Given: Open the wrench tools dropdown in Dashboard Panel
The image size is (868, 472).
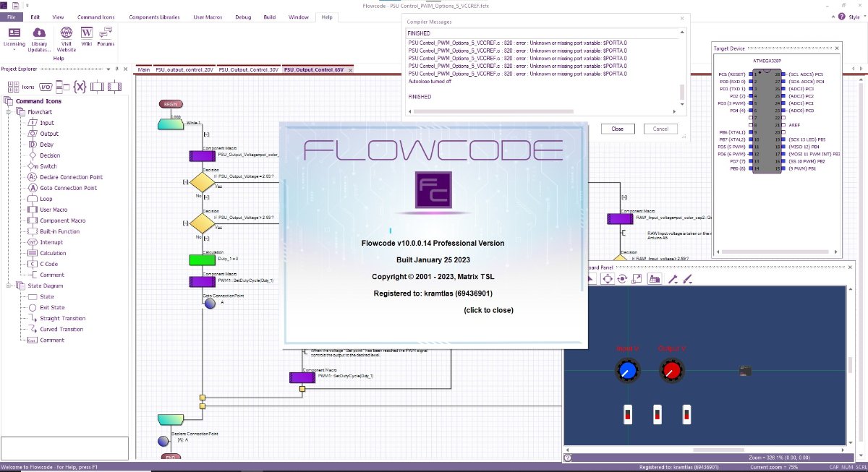Looking at the screenshot, I should point(673,278).
